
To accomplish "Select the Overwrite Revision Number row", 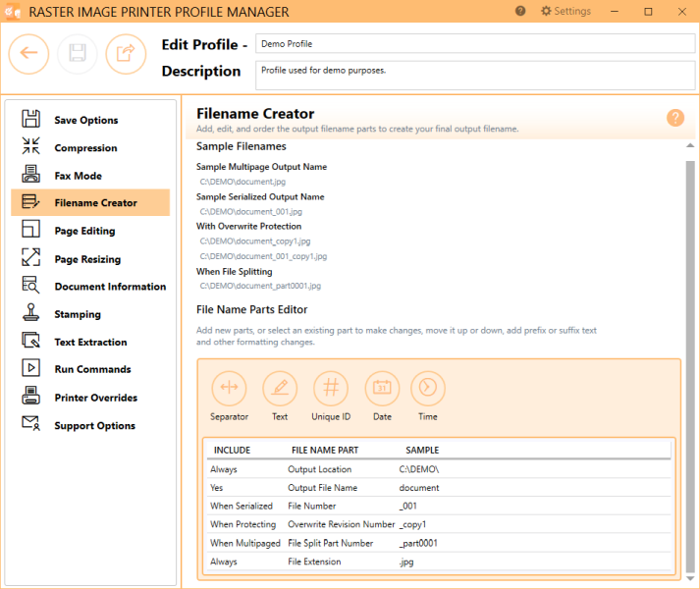I will pyautogui.click(x=439, y=524).
